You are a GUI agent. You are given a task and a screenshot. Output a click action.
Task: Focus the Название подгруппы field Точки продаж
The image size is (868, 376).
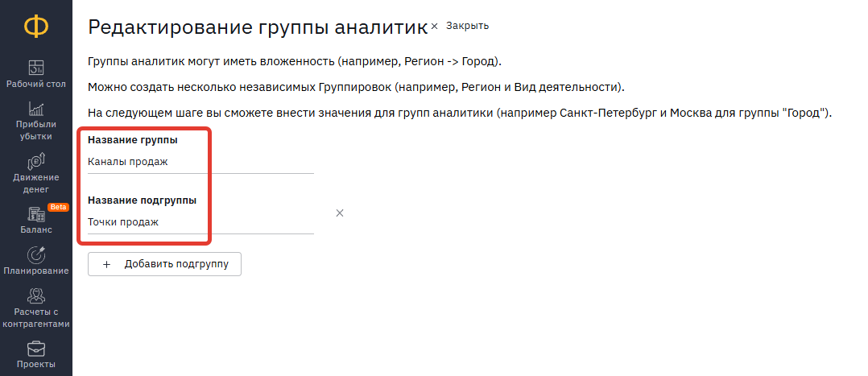click(x=200, y=222)
